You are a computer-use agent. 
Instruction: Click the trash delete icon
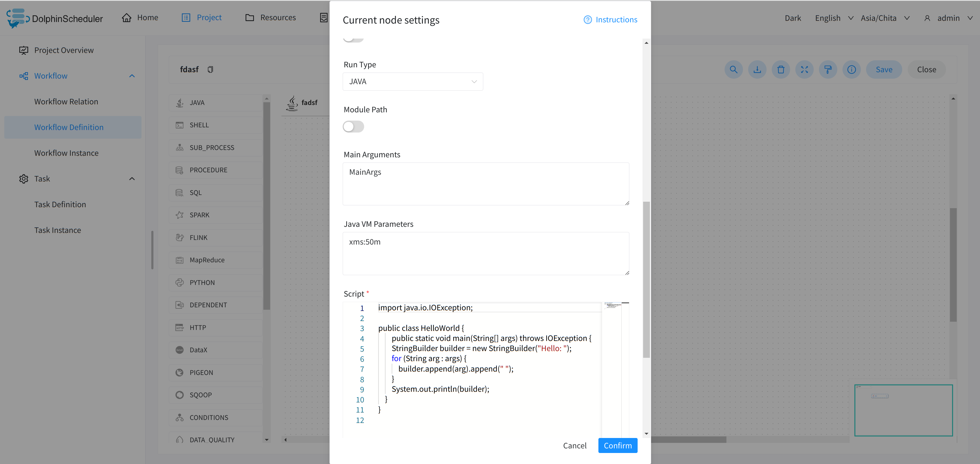(x=781, y=69)
